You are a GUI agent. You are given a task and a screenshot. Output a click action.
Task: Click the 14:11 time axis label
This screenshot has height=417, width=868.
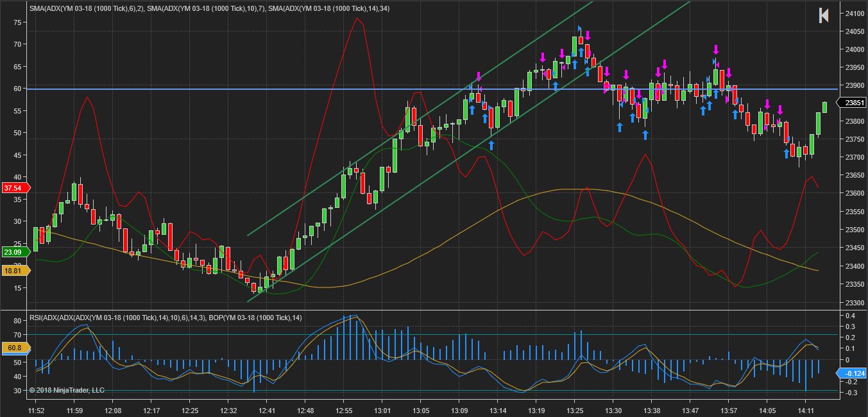click(806, 410)
